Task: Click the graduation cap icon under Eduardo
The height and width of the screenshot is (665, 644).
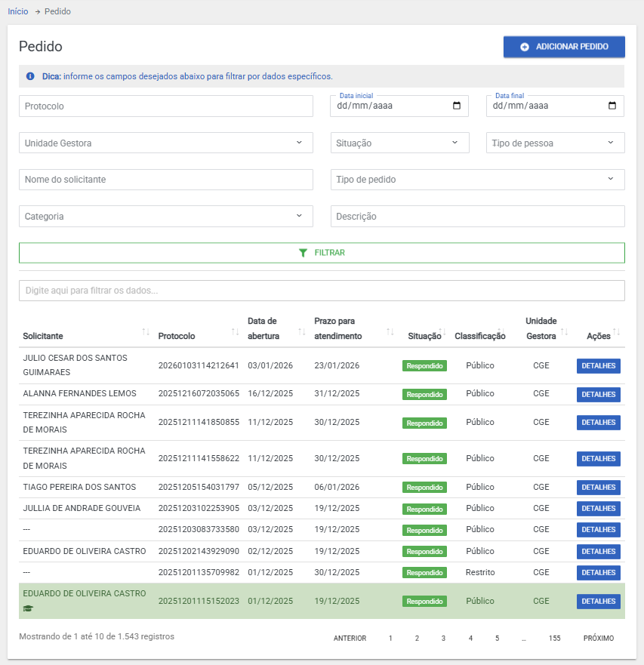Action: (29, 608)
